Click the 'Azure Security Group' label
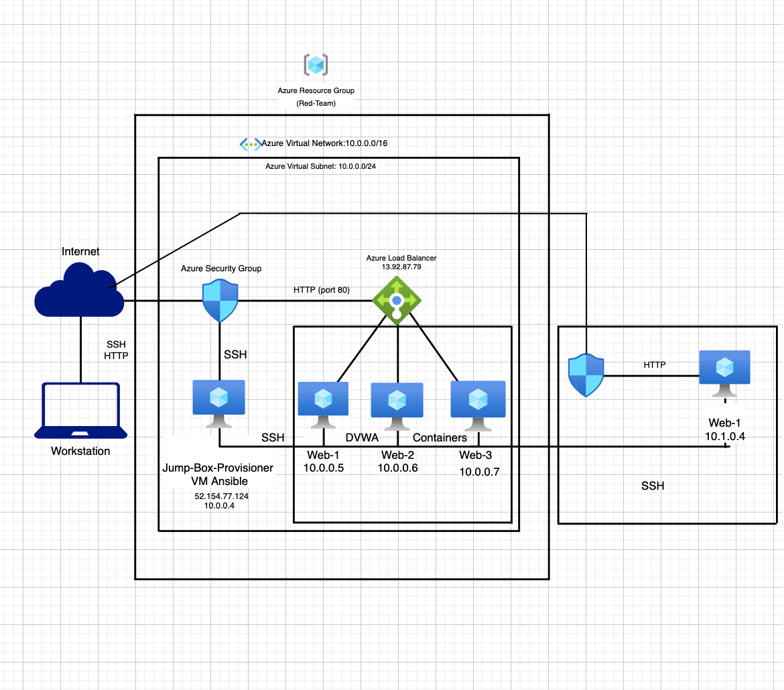The width and height of the screenshot is (784, 690). [221, 269]
